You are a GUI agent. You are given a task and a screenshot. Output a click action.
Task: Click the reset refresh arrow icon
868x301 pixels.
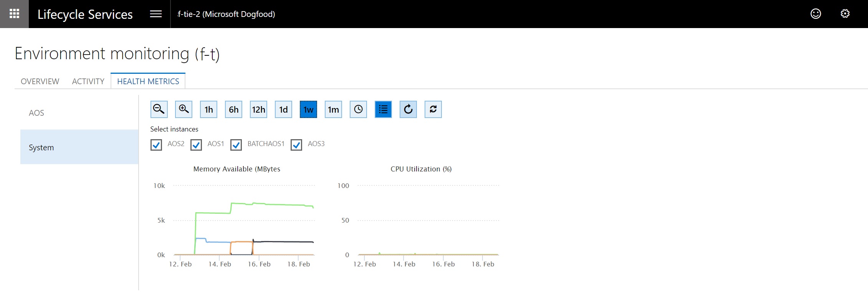[x=408, y=110]
